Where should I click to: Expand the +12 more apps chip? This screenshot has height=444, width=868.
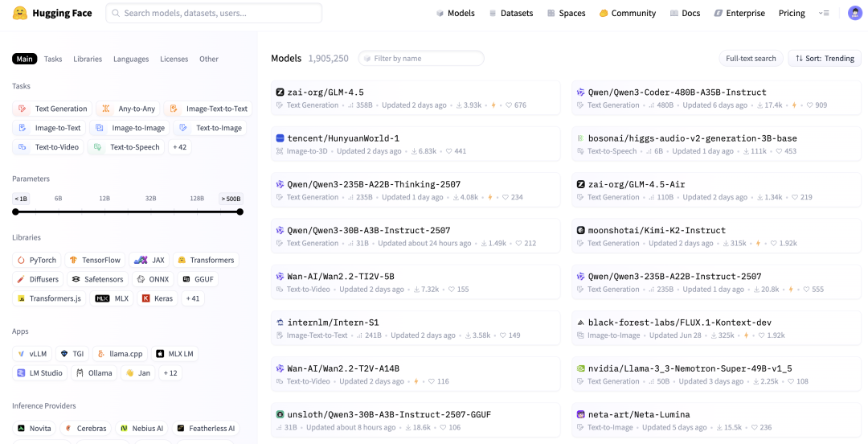coord(170,373)
